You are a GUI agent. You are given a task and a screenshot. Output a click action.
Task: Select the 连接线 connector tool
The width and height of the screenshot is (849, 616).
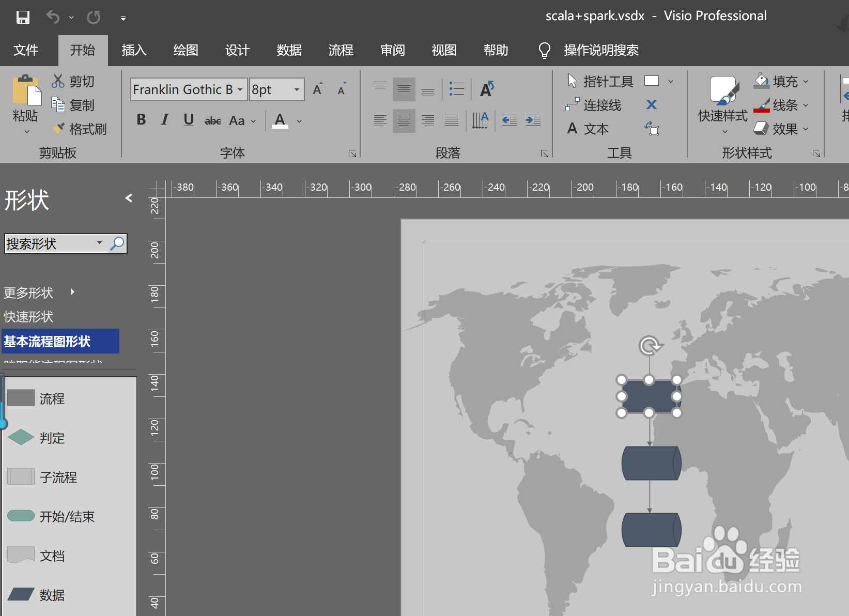click(x=594, y=105)
